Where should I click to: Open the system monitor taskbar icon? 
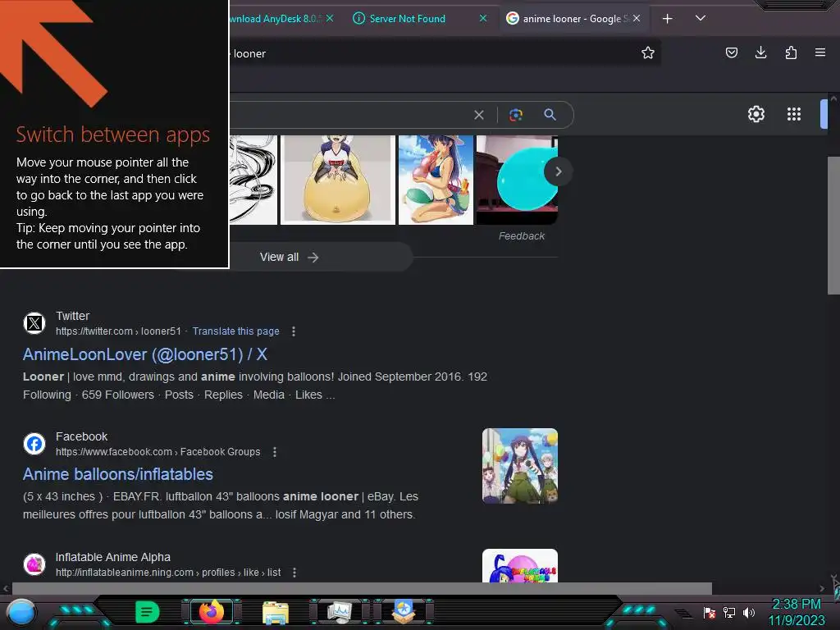pos(339,612)
